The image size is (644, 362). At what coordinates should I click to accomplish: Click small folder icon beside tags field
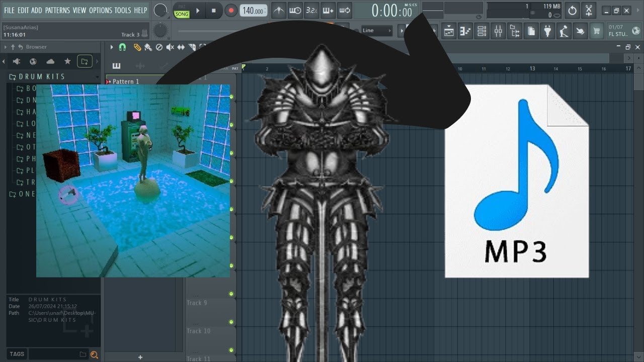point(83,354)
